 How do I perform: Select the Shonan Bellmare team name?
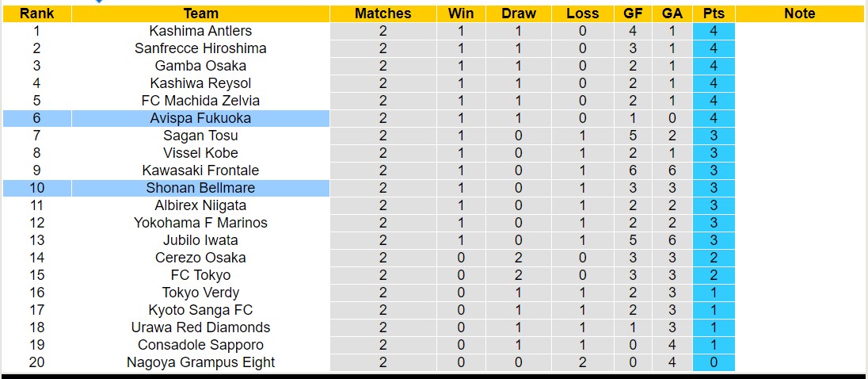pos(200,188)
